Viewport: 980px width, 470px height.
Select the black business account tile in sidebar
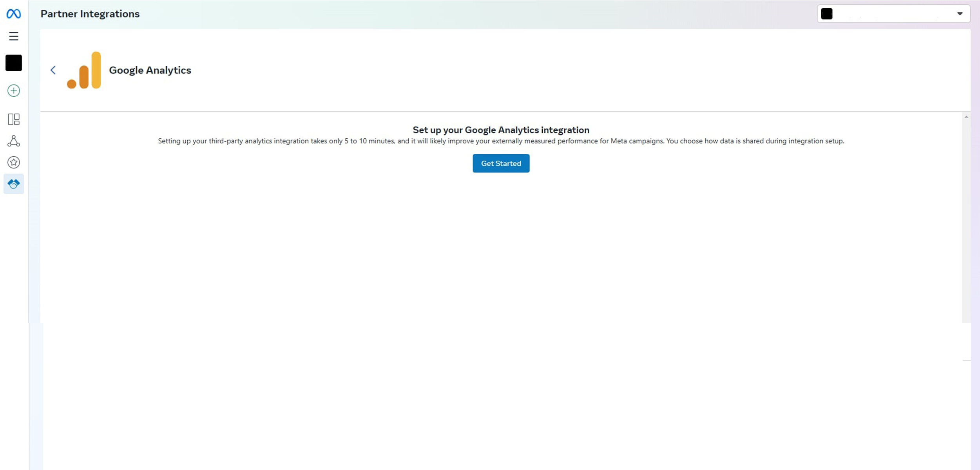pyautogui.click(x=14, y=63)
